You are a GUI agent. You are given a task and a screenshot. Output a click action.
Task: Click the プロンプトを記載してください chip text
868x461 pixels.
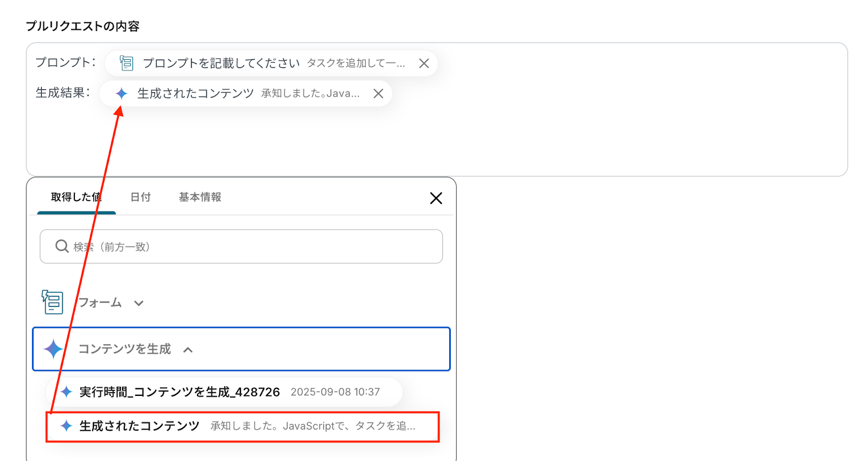coord(221,63)
